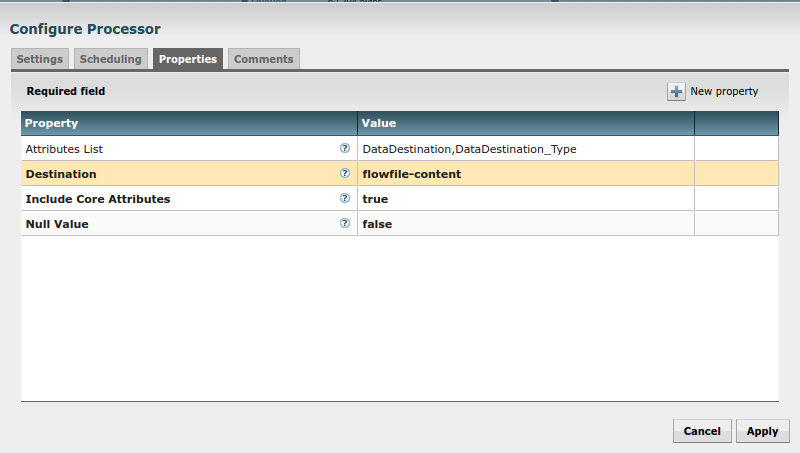Edit Include Core Attributes value true
Viewport: 800px width, 453px height.
[x=526, y=198]
